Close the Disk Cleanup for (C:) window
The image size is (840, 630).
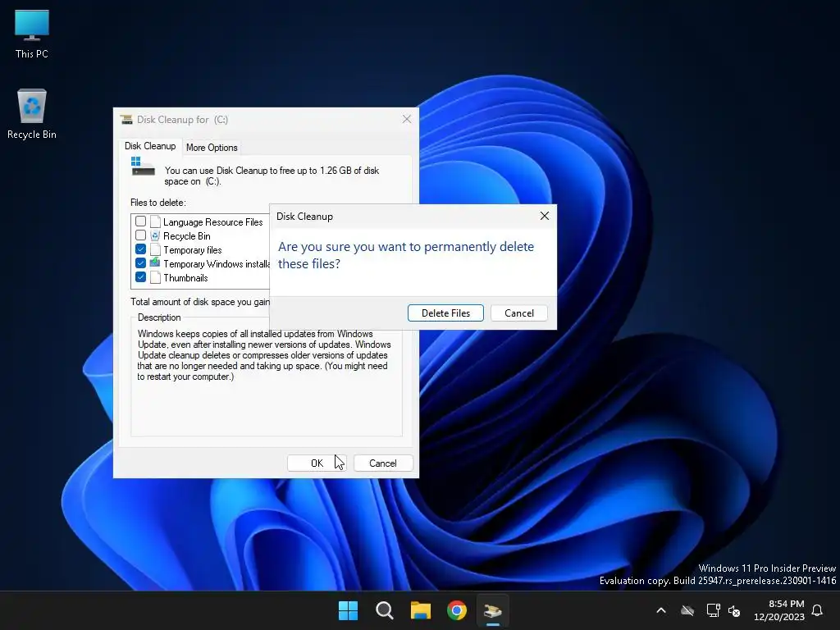coord(407,119)
